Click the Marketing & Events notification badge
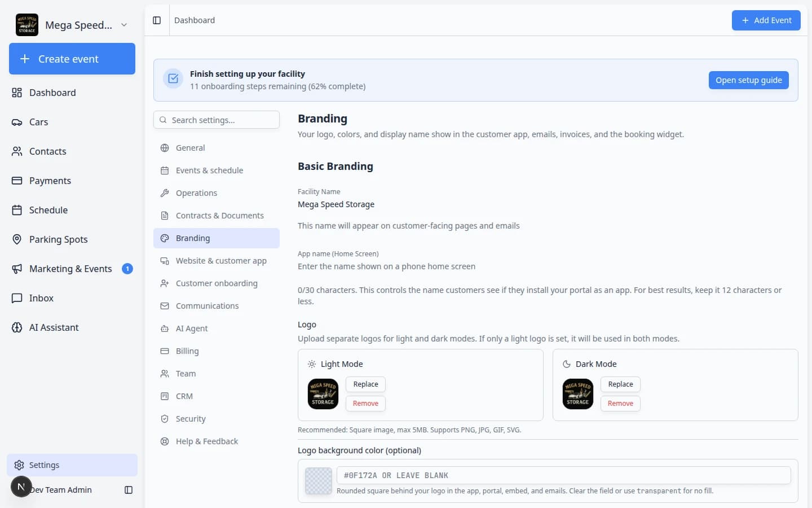 tap(127, 269)
